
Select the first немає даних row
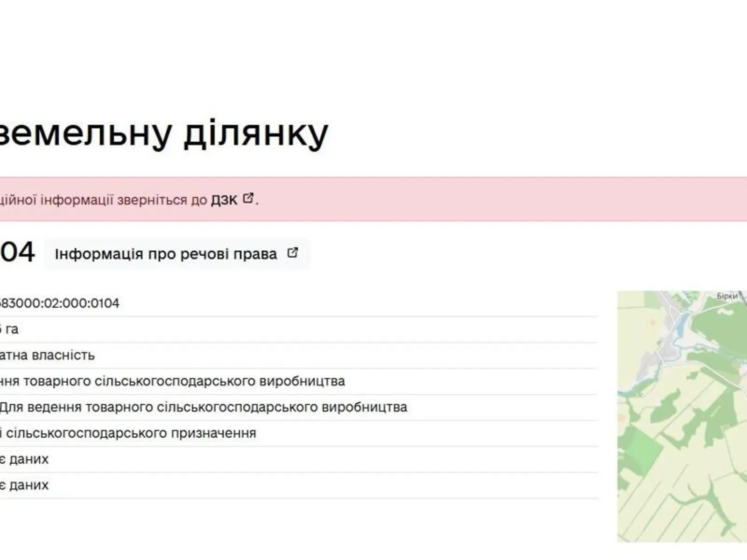coord(23,459)
